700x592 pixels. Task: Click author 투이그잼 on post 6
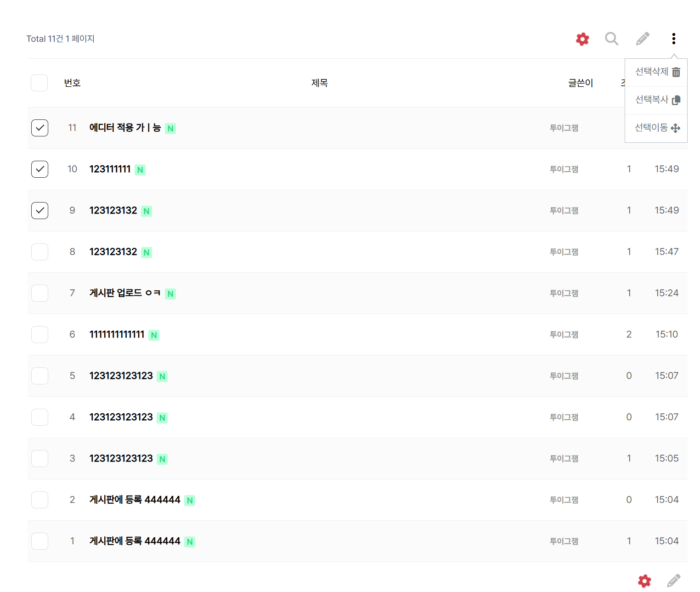click(564, 335)
